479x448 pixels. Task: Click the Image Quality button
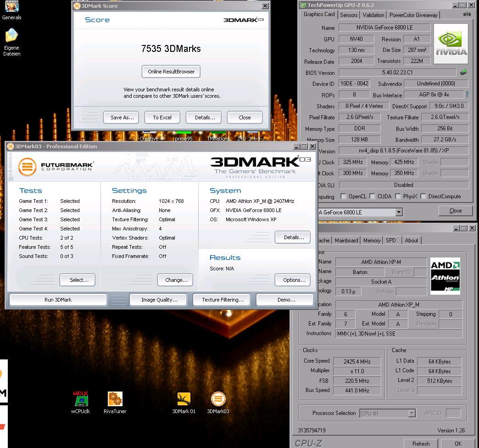pos(158,300)
